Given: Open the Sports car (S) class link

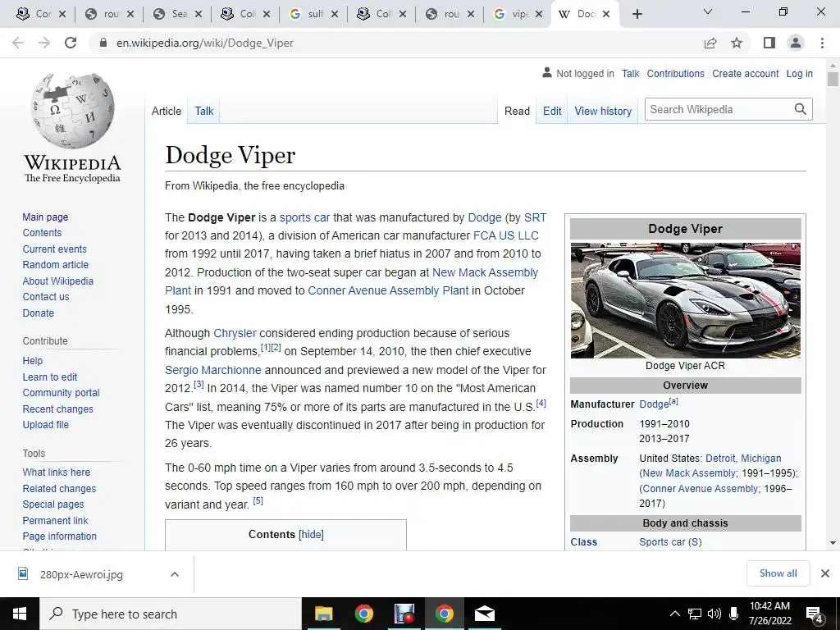Looking at the screenshot, I should coord(670,541).
